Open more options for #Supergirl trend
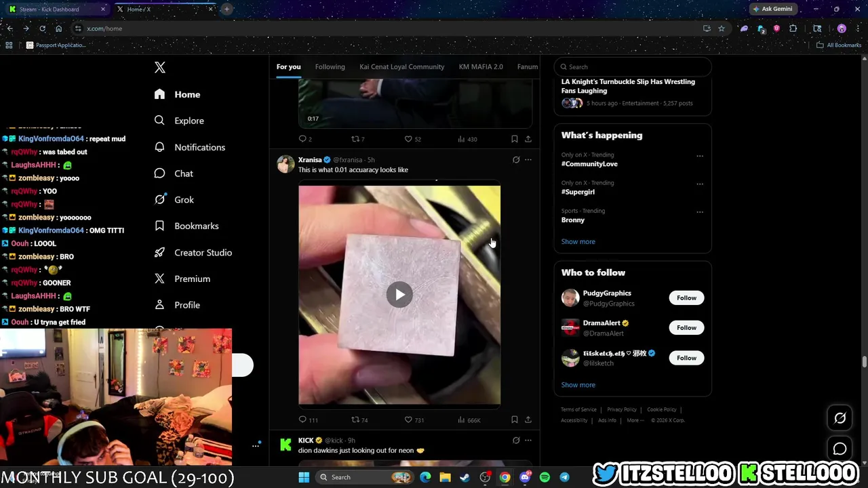This screenshot has width=868, height=488. pos(700,184)
